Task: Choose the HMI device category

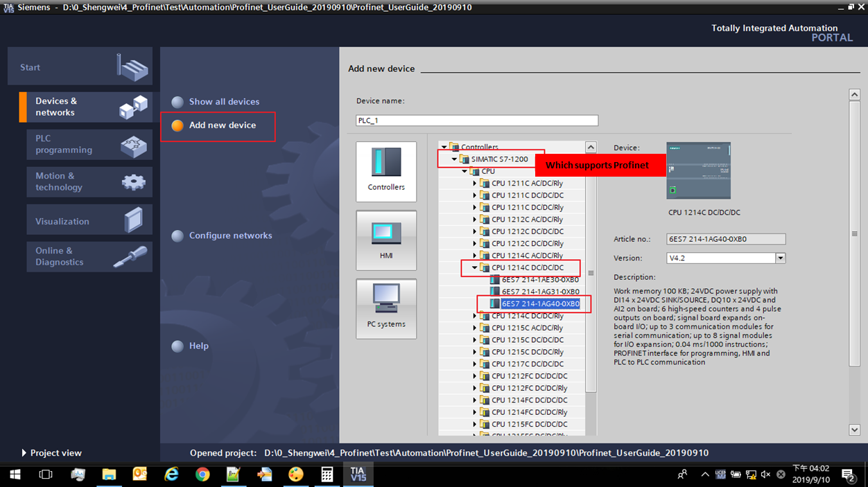Action: click(386, 240)
